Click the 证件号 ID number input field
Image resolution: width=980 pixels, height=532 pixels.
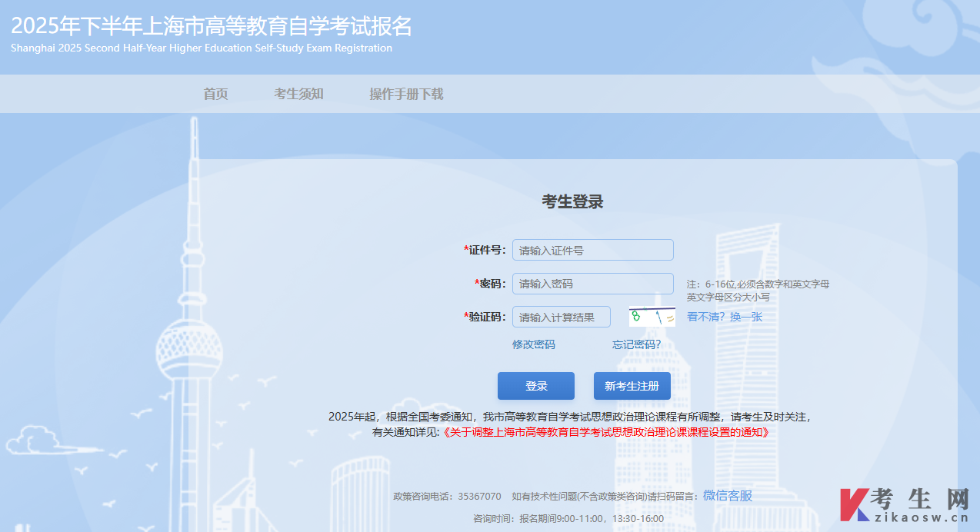point(592,249)
